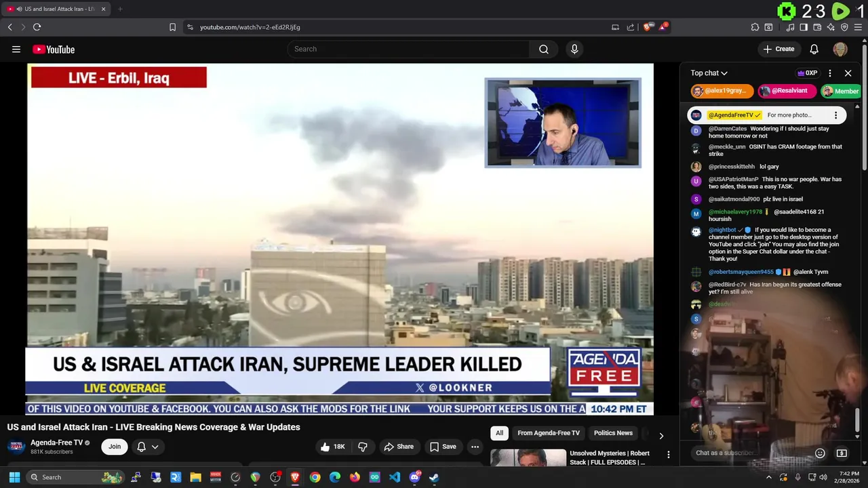Open @alex19gray Super Chat ticker item

click(722, 91)
